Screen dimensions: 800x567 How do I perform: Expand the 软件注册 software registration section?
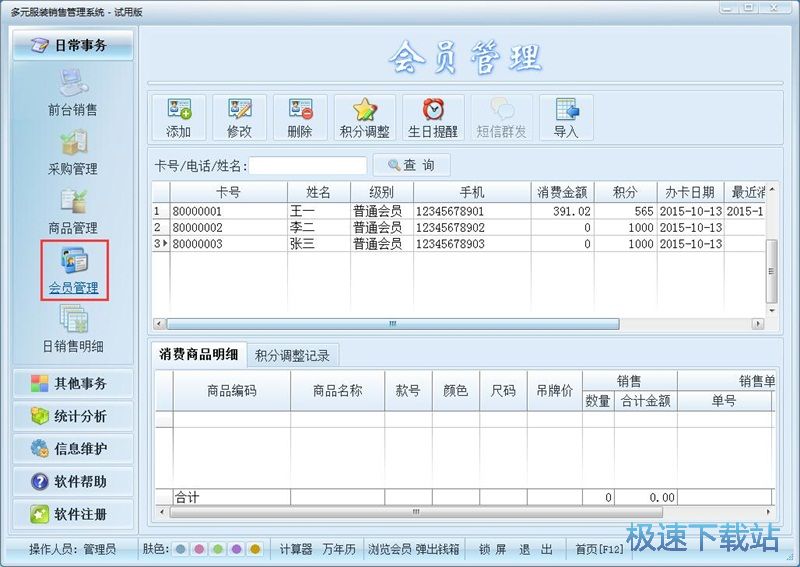point(73,514)
